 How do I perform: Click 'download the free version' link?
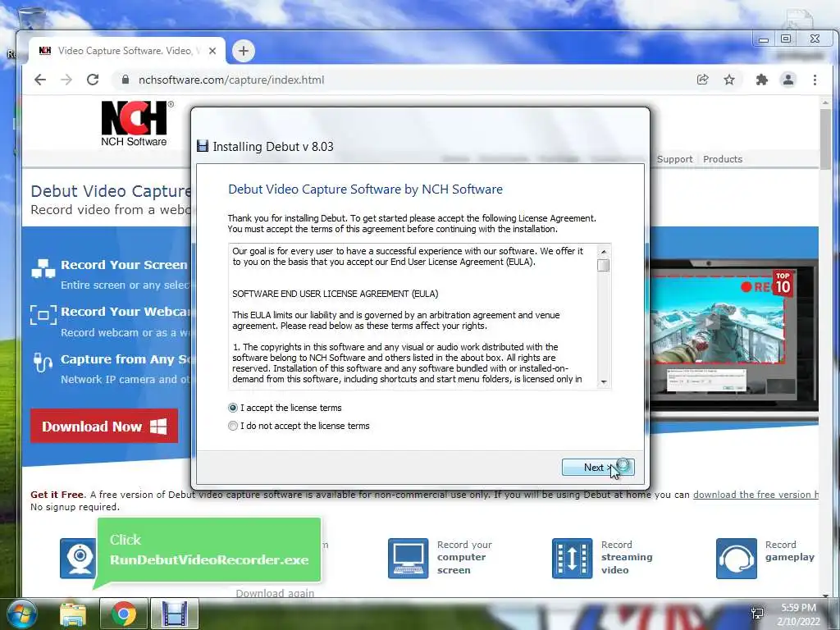click(756, 495)
